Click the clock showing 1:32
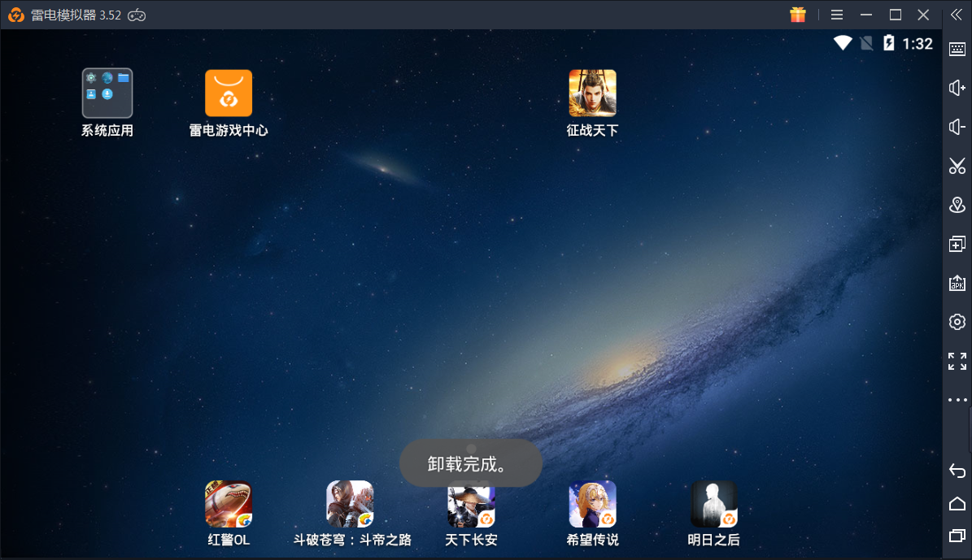The image size is (972, 560). [x=918, y=43]
